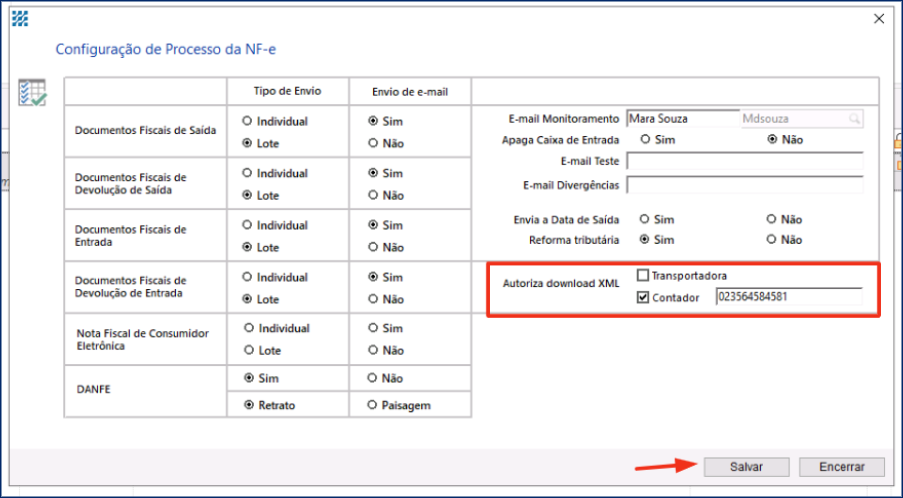
Task: Choose Paisagem orientation for DANFE
Action: pos(373,405)
